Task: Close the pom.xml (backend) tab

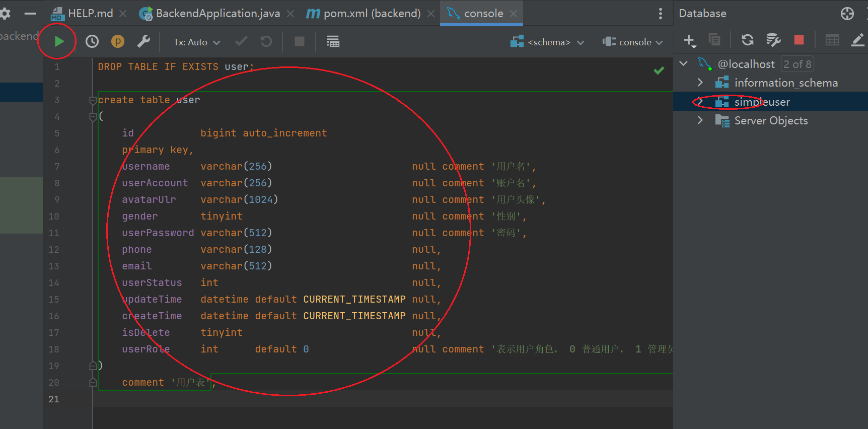Action: click(431, 14)
